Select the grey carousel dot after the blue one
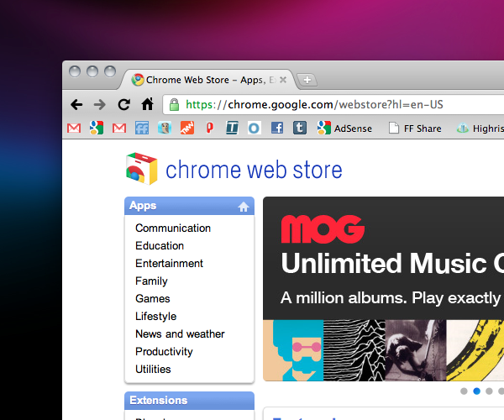The width and height of the screenshot is (504, 420). coord(489,391)
